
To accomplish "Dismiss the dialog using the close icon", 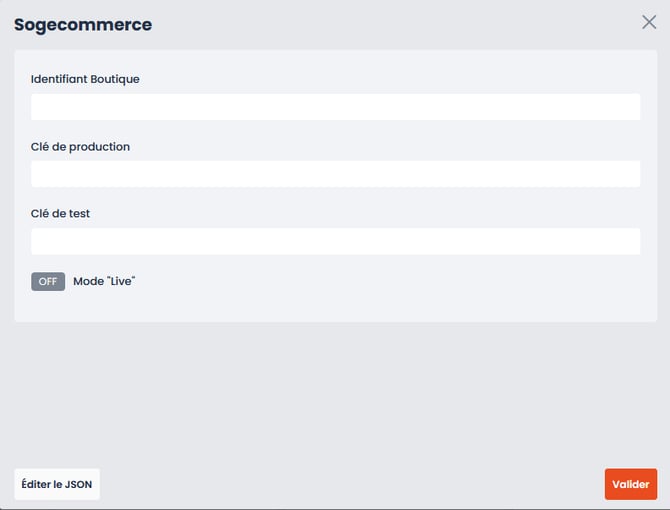I will pyautogui.click(x=649, y=22).
